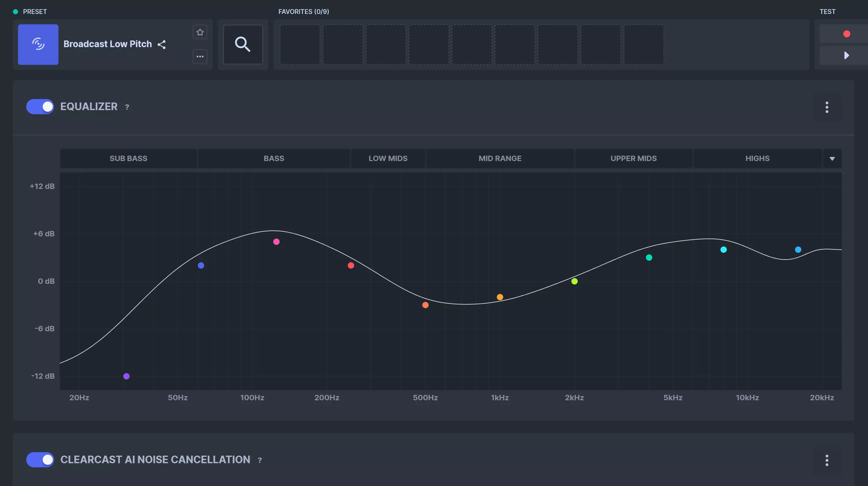Select the MID RANGE band tab
Image resolution: width=868 pixels, height=486 pixels.
500,159
